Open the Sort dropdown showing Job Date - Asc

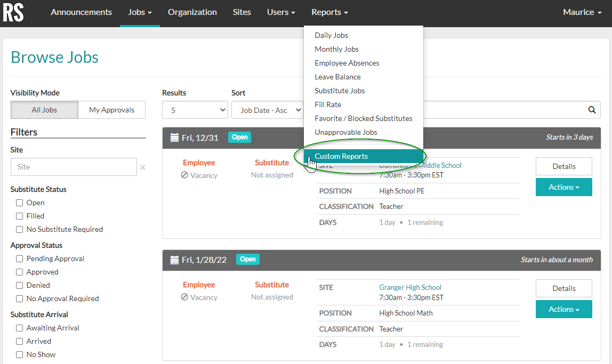[268, 110]
